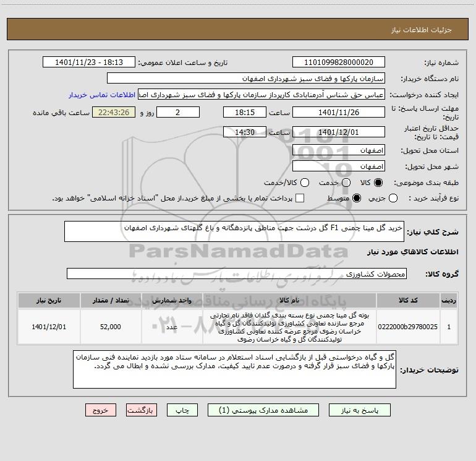Click price validity date 1401/12/01 field
Image resolution: width=476 pixels, height=461 pixels.
point(339,132)
